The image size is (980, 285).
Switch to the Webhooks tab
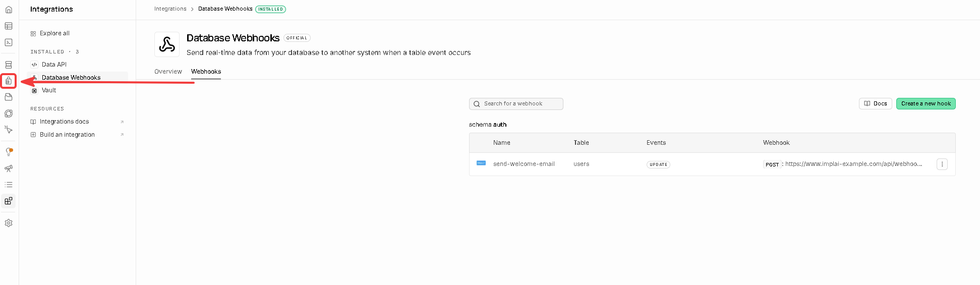[x=206, y=72]
